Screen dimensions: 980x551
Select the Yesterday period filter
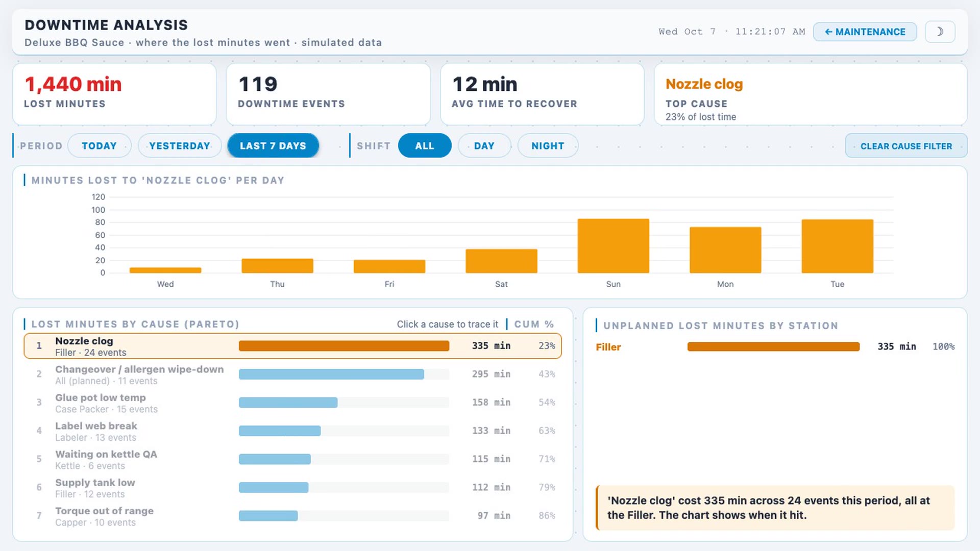pyautogui.click(x=180, y=146)
